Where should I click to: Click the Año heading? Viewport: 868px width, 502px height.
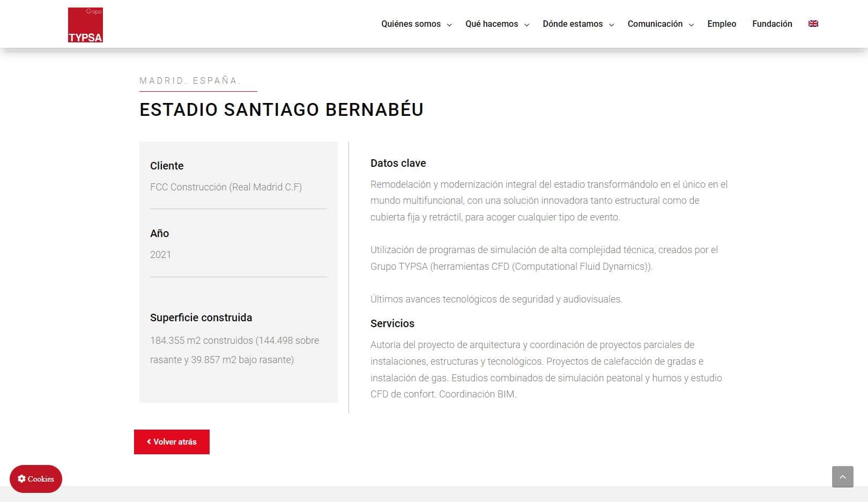point(159,233)
